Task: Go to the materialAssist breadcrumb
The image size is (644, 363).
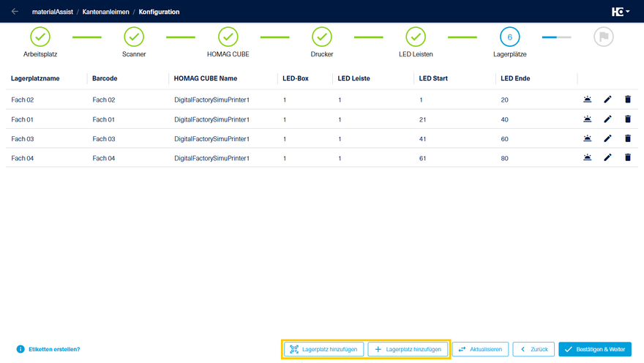Action: pos(53,12)
